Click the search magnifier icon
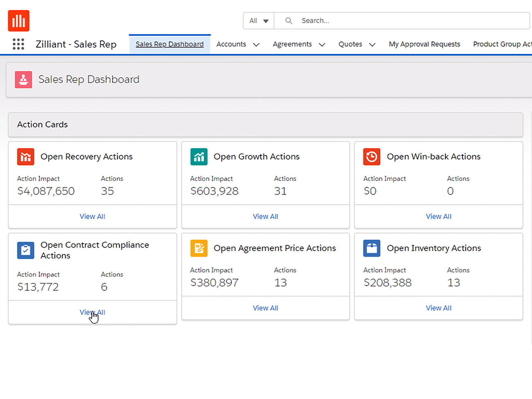This screenshot has height=399, width=532. click(289, 21)
